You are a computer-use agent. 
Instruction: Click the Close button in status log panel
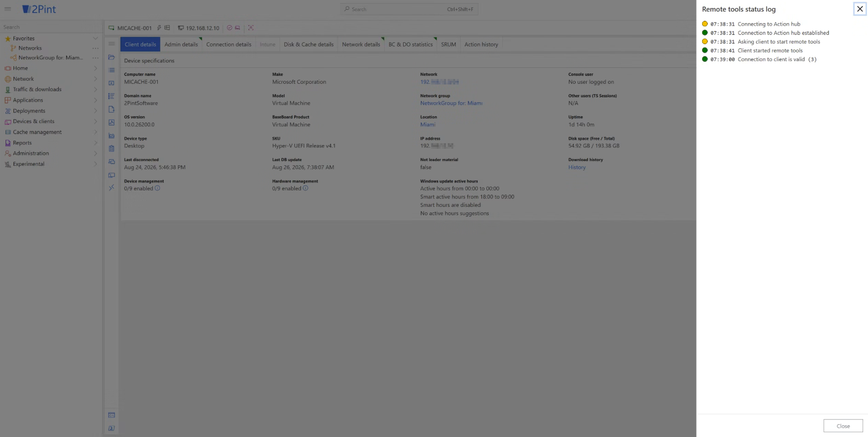coord(843,426)
